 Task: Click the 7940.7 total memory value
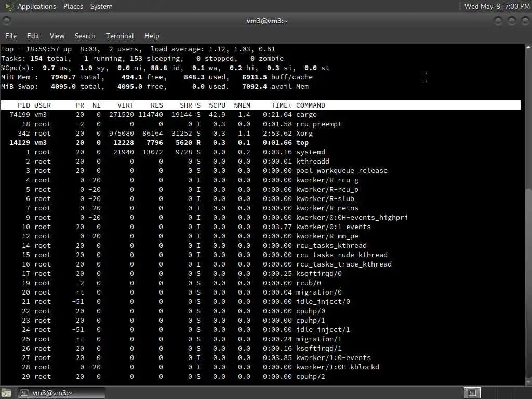tap(63, 77)
